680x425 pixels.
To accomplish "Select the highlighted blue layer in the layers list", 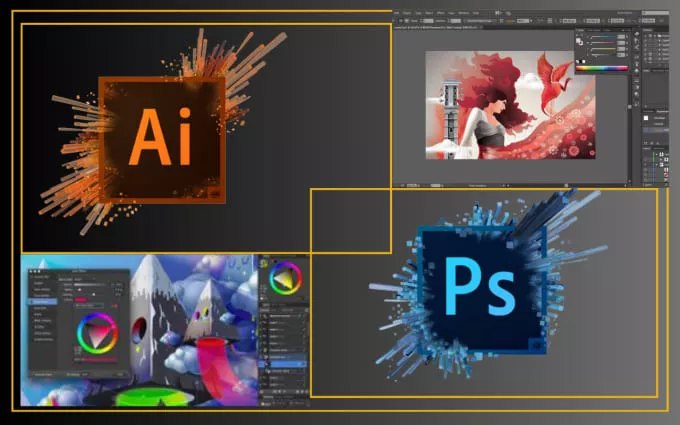I will pyautogui.click(x=284, y=363).
